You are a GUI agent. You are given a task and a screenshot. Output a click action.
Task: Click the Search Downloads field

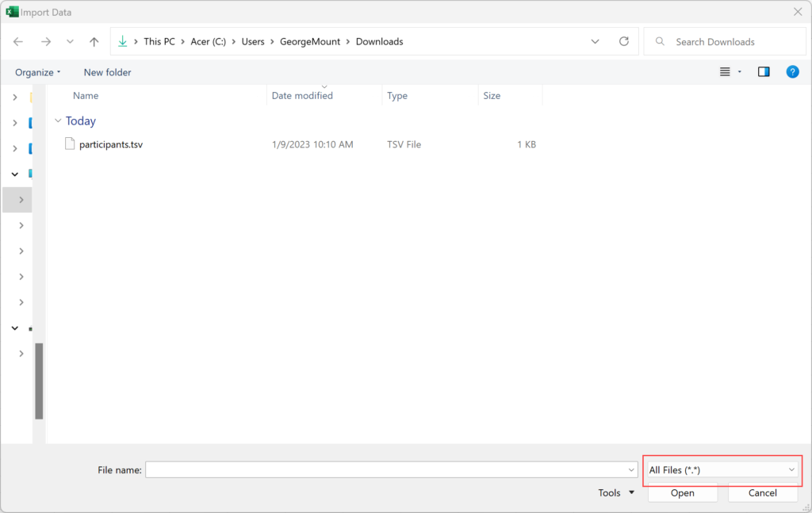coord(725,41)
